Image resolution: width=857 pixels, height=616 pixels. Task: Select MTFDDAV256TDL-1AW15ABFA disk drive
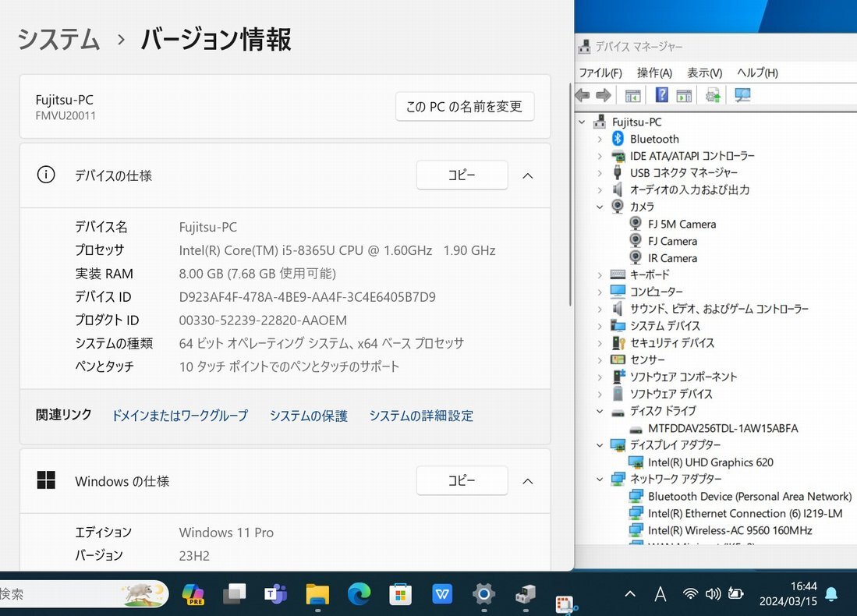click(723, 429)
